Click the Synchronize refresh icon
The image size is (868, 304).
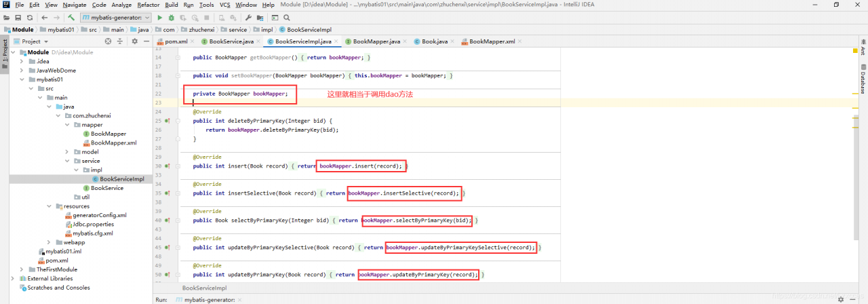pyautogui.click(x=30, y=17)
